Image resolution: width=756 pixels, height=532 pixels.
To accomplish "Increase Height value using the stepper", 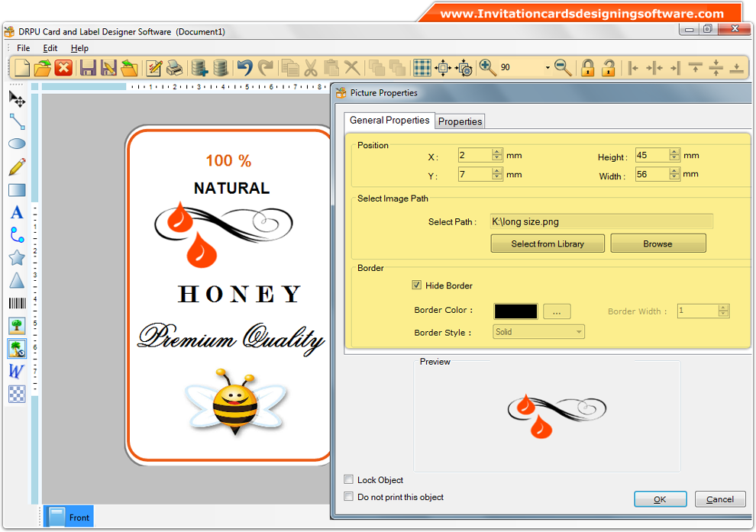I will [x=673, y=152].
